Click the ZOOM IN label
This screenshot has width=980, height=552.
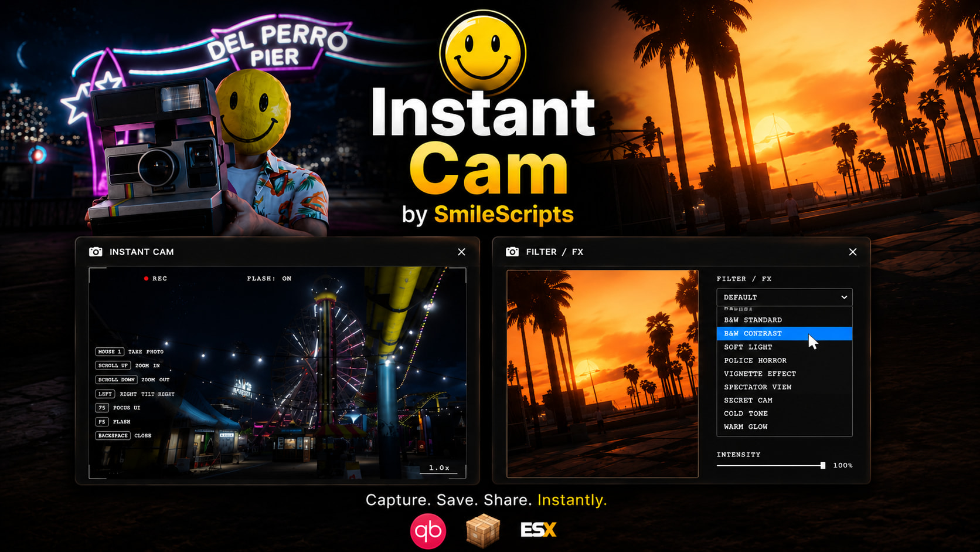[x=148, y=365]
